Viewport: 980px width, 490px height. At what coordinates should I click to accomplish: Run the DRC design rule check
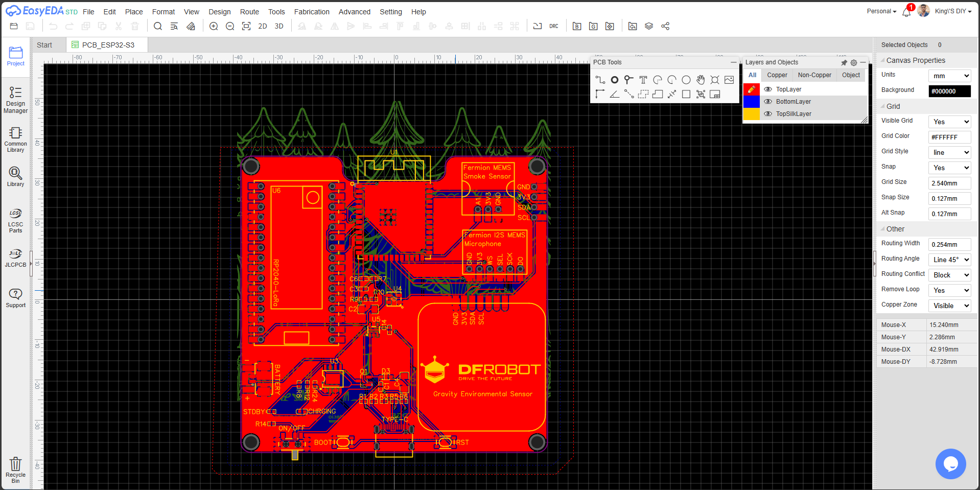[554, 26]
